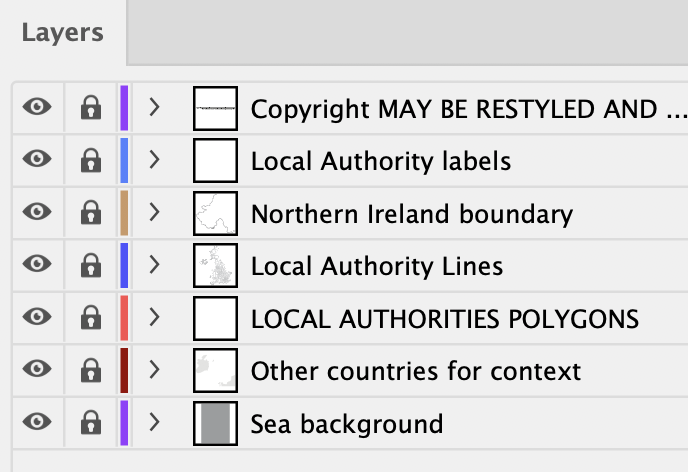The image size is (688, 472).
Task: Toggle lock on Local Authority Lines layer
Action: (91, 265)
